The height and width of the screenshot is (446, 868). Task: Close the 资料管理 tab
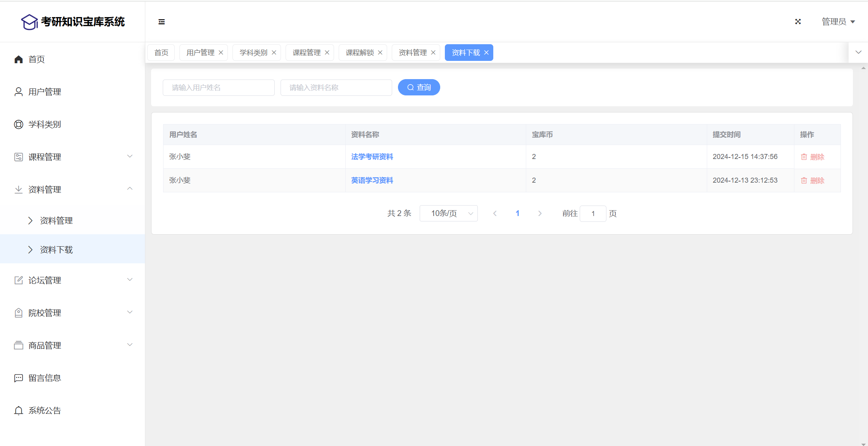point(433,53)
